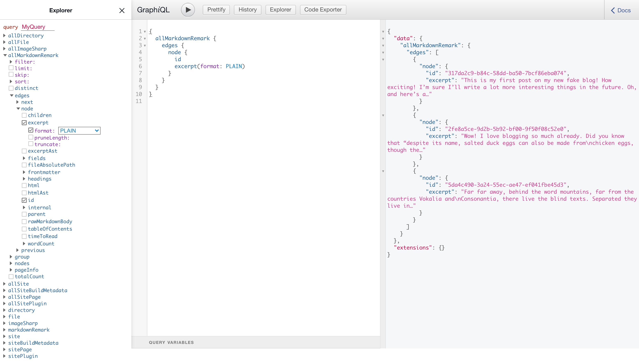The height and width of the screenshot is (364, 639).
Task: Open the Code Exporter panel
Action: 323,10
